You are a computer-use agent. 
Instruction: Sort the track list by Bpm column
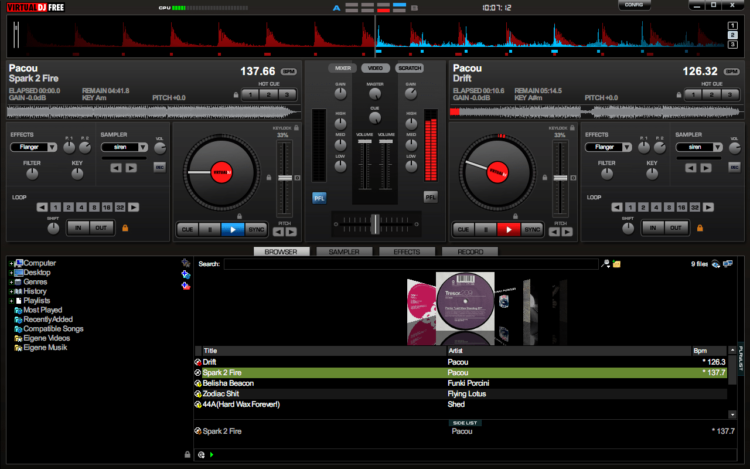[x=709, y=351]
